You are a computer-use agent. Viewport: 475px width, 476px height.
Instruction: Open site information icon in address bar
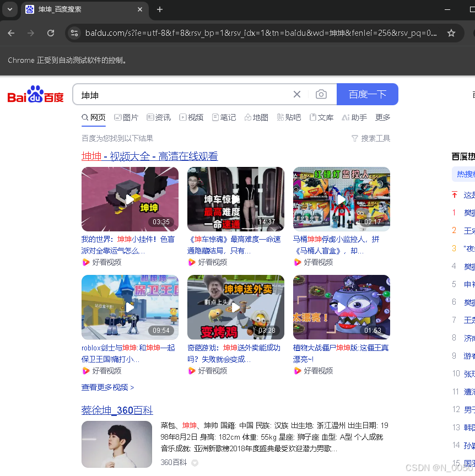[x=74, y=33]
